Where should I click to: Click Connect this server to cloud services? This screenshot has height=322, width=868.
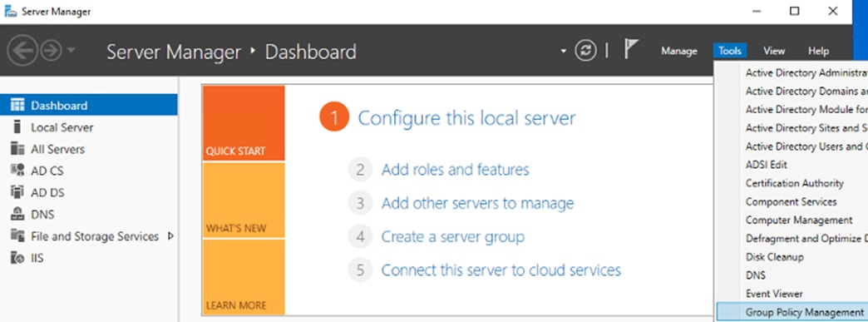coord(501,270)
